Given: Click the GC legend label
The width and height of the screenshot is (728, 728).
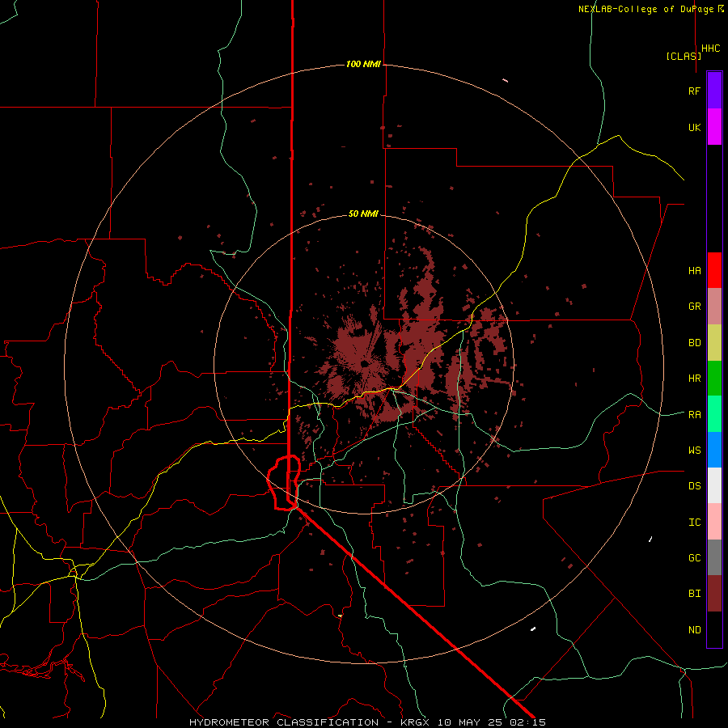Looking at the screenshot, I should [x=694, y=558].
